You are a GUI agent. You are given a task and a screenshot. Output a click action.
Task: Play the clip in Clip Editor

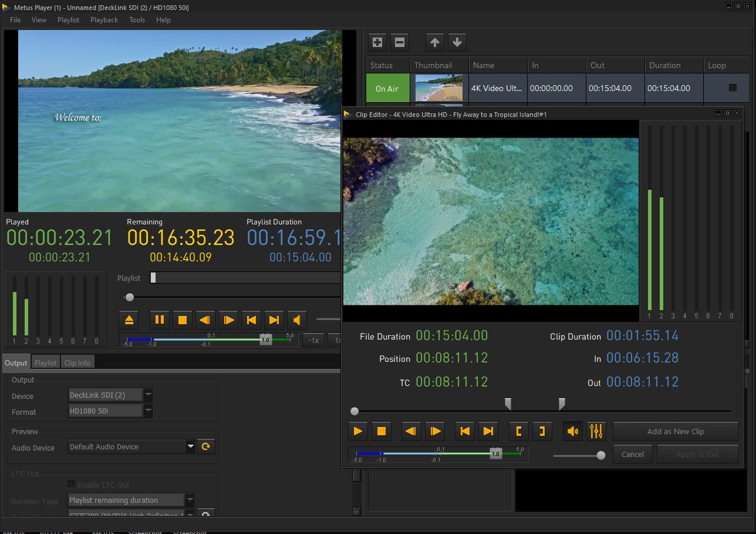point(357,431)
